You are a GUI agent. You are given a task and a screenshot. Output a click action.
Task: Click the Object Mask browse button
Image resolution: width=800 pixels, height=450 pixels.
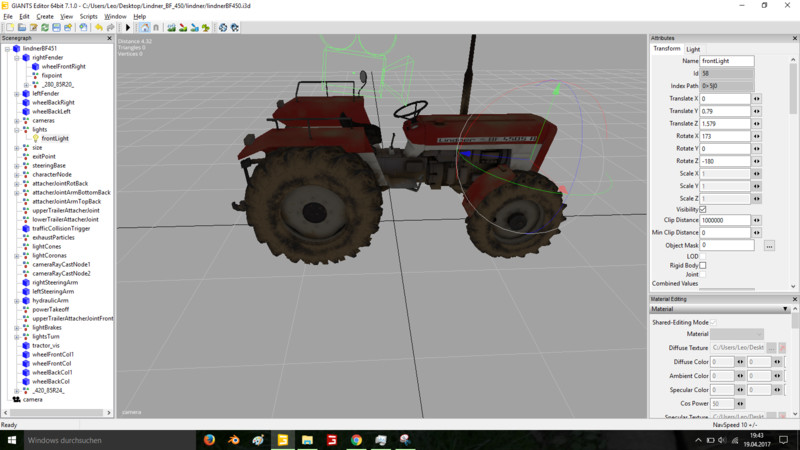(769, 245)
